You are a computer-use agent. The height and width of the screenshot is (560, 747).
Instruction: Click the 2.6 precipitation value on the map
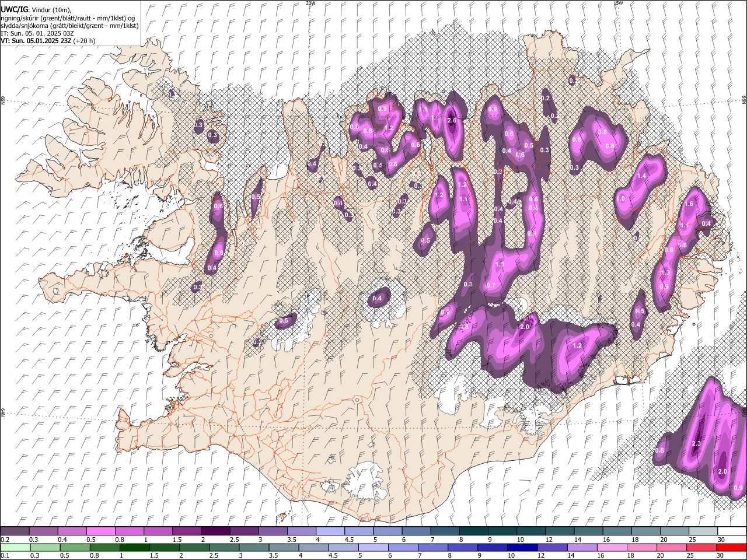click(x=451, y=120)
